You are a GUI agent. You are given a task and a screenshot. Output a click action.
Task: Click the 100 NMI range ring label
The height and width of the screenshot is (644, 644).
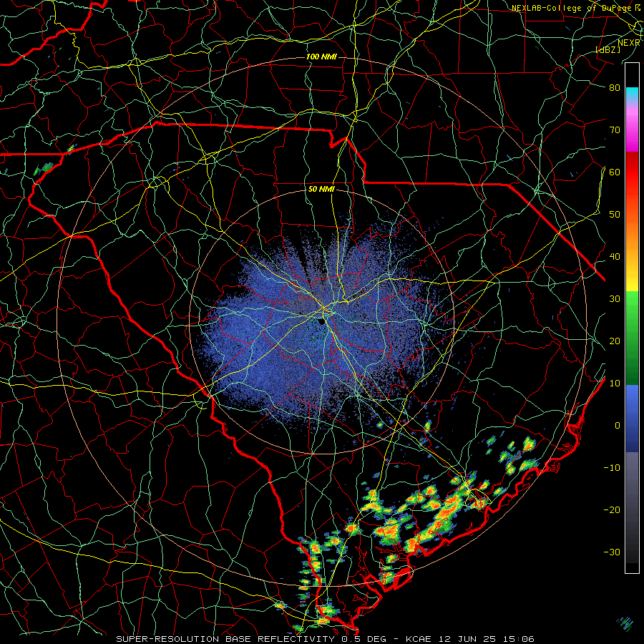pyautogui.click(x=321, y=57)
